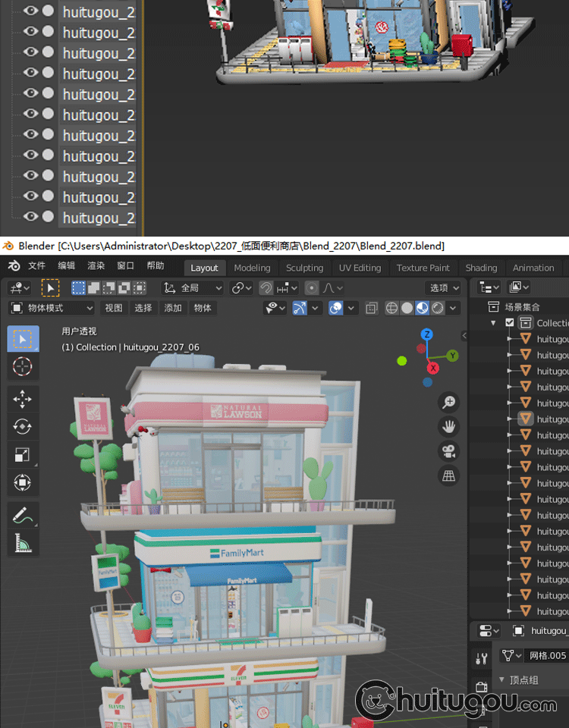The width and height of the screenshot is (569, 728).
Task: Click the 添加 button in viewport header
Action: 173,308
